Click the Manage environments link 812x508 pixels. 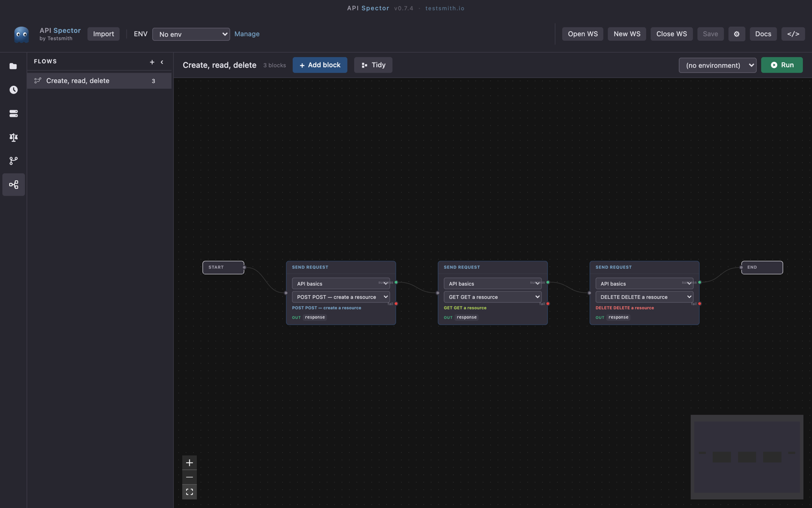click(x=247, y=34)
